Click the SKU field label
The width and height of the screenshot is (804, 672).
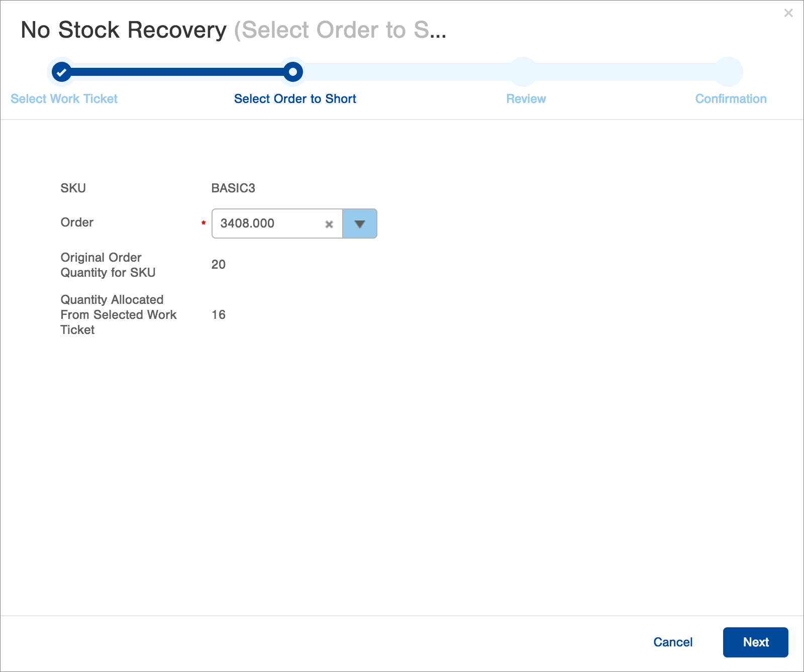pos(73,188)
